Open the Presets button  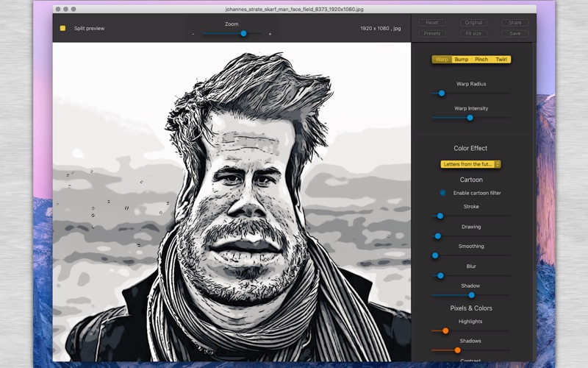click(432, 33)
